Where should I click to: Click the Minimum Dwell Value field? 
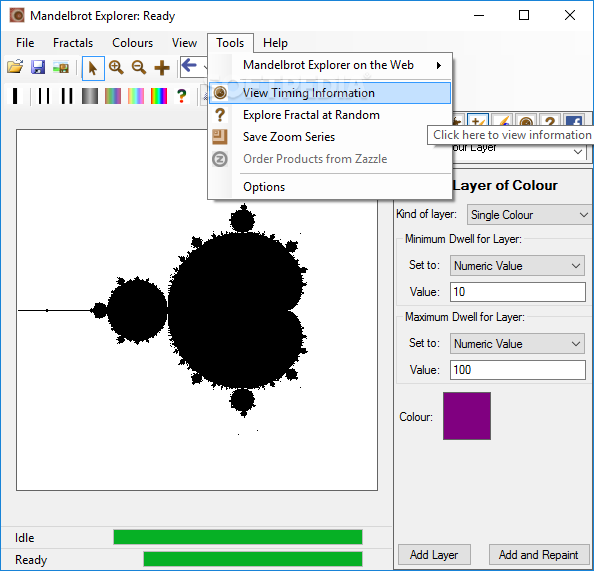point(517,292)
